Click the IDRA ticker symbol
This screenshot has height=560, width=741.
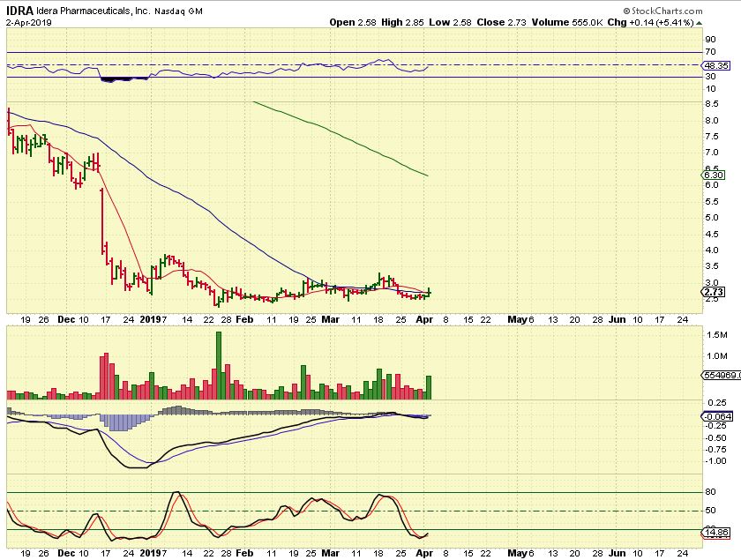19,11
